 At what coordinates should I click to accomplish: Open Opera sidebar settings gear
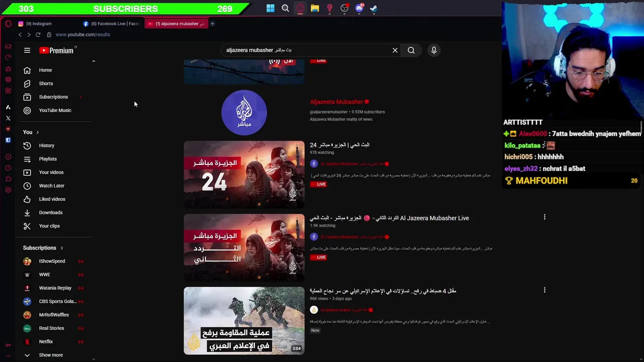coord(8,190)
